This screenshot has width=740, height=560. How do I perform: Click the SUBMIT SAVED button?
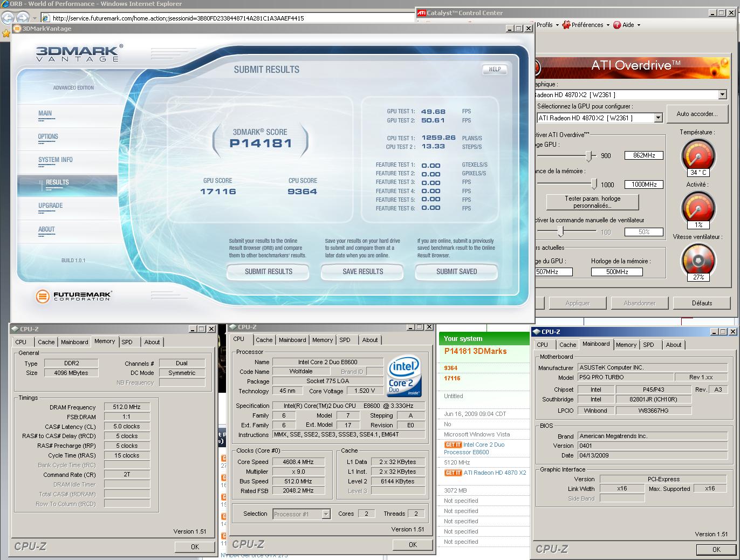(x=456, y=271)
